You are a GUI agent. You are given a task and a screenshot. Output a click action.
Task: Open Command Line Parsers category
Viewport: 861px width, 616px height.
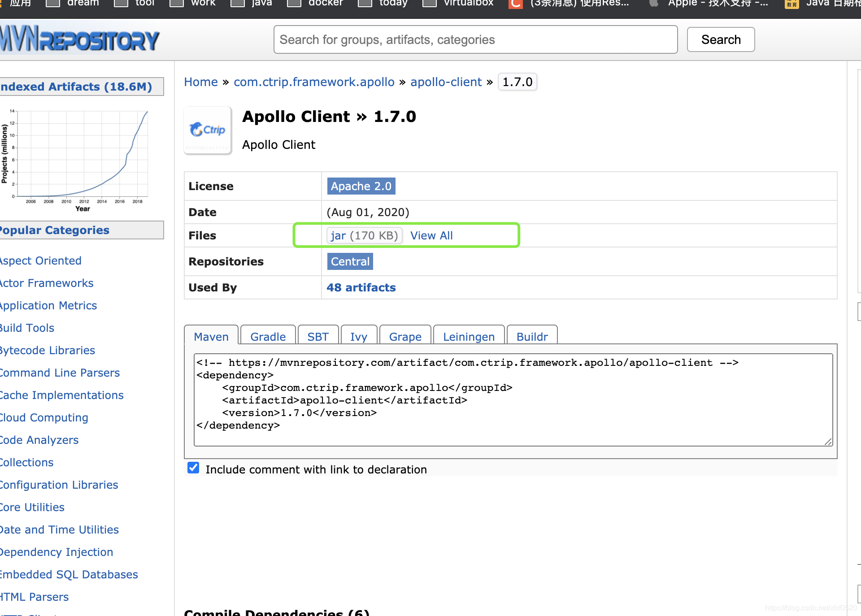pos(60,373)
